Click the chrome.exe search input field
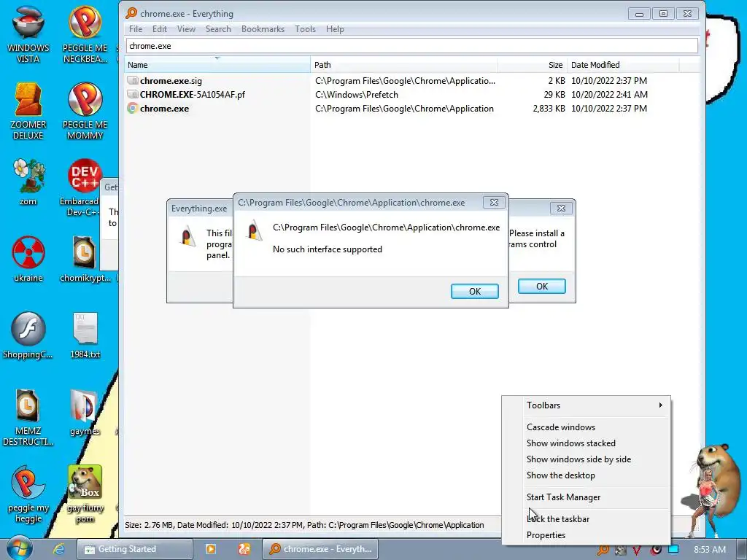The width and height of the screenshot is (747, 560). pos(412,46)
